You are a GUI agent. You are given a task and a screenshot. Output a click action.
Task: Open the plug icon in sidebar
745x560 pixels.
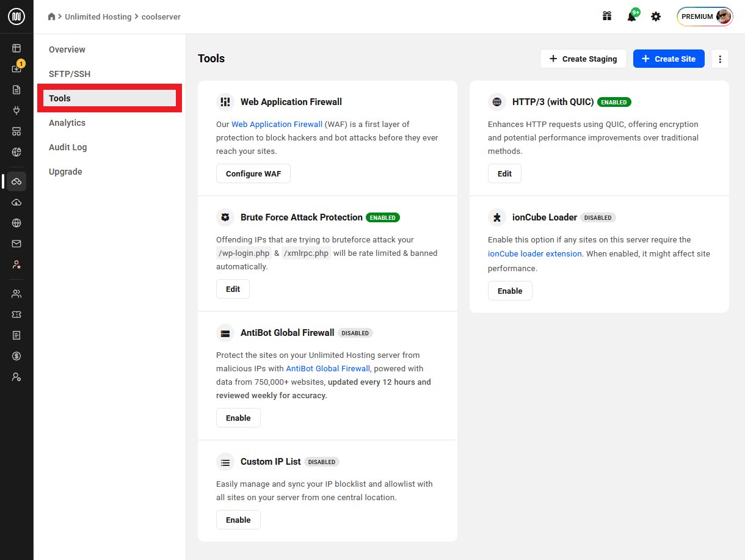point(16,111)
